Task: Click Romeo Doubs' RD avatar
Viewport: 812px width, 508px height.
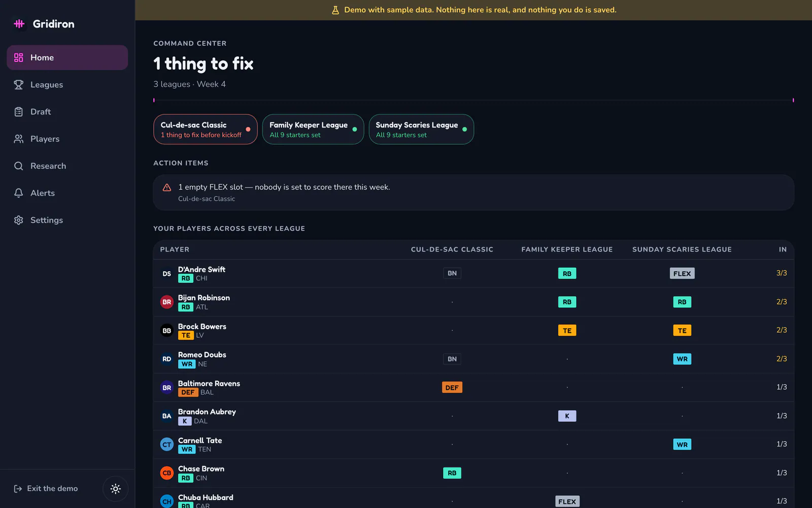Action: pyautogui.click(x=167, y=359)
